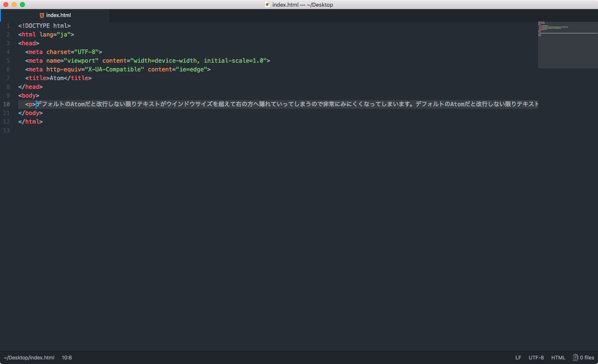Click line number 10 in the gutter
The width and height of the screenshot is (598, 364).
point(6,104)
